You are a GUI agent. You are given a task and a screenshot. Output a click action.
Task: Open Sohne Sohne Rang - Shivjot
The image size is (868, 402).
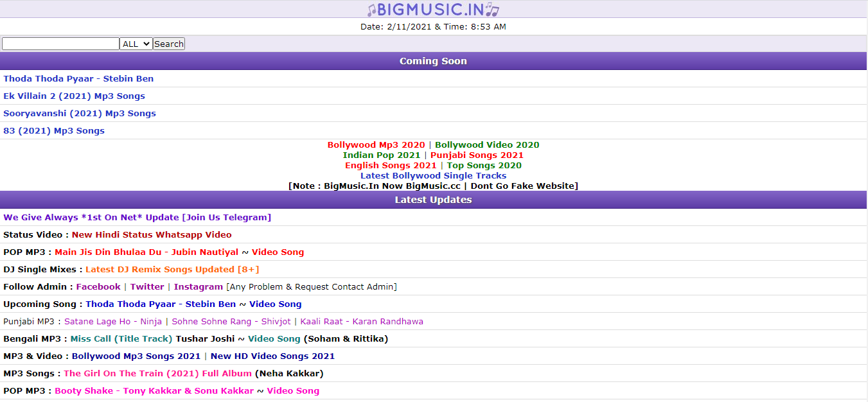(x=231, y=322)
